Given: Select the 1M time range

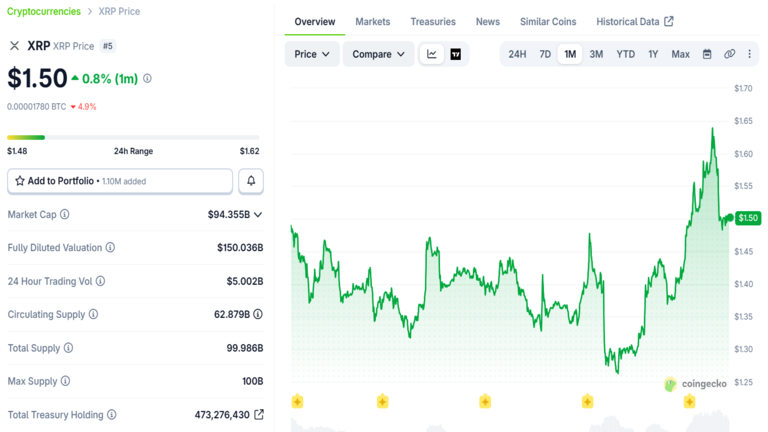Looking at the screenshot, I should [570, 54].
